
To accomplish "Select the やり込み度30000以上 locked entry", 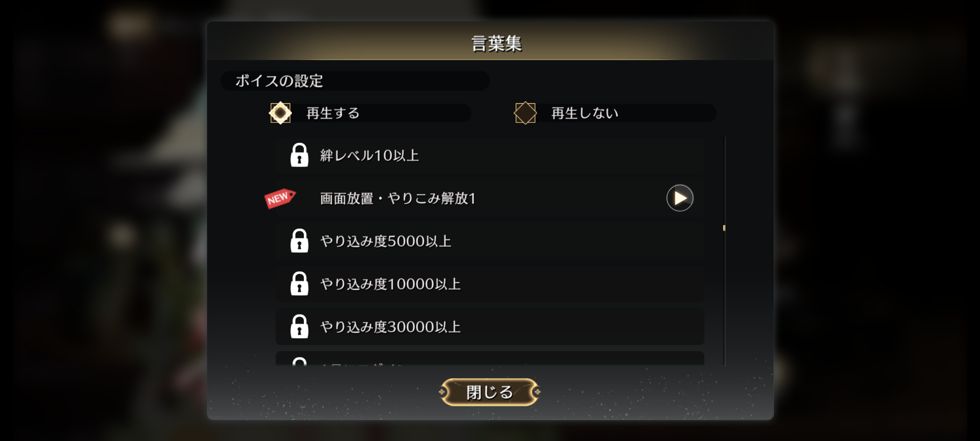I will [x=490, y=327].
